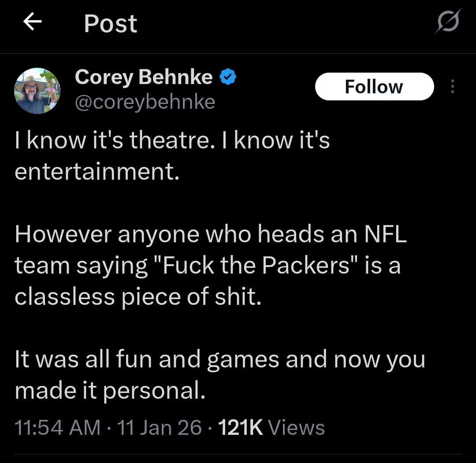The width and height of the screenshot is (476, 463).
Task: Tap the blue verified badge
Action: click(x=228, y=78)
